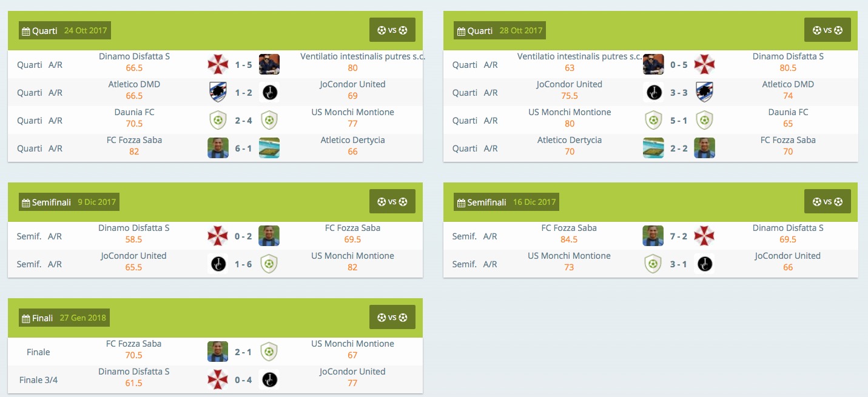Click the vs button in Finali header

coord(392,317)
